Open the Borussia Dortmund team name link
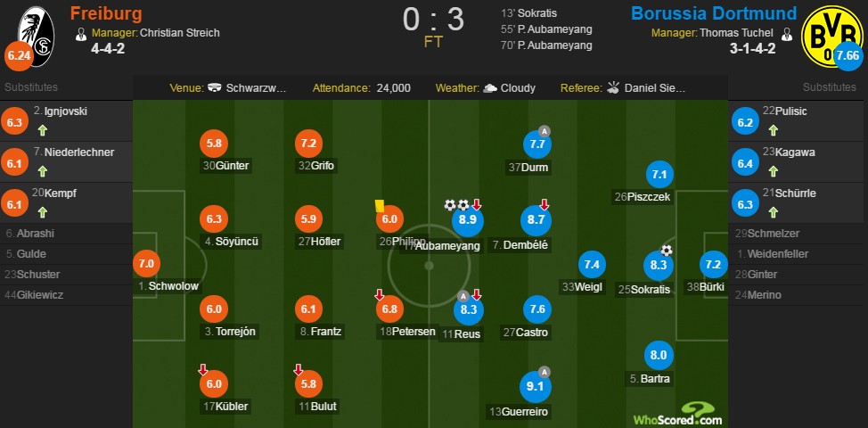Screen dimensions: 868x428 click(x=714, y=13)
